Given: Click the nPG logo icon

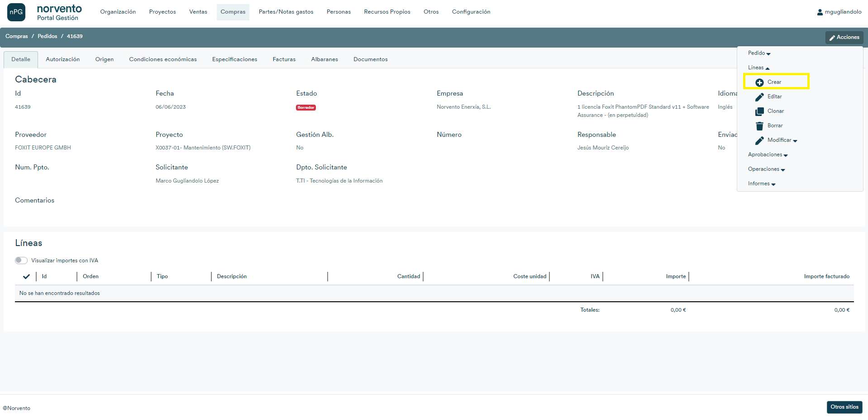Looking at the screenshot, I should coord(16,12).
